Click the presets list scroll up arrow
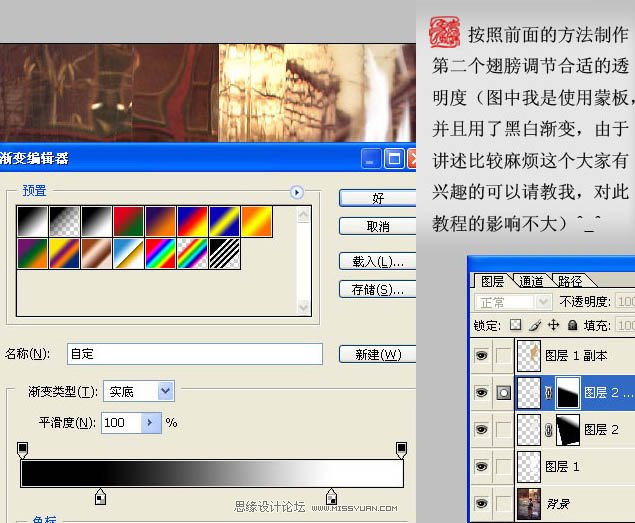This screenshot has width=635, height=523. 303,215
